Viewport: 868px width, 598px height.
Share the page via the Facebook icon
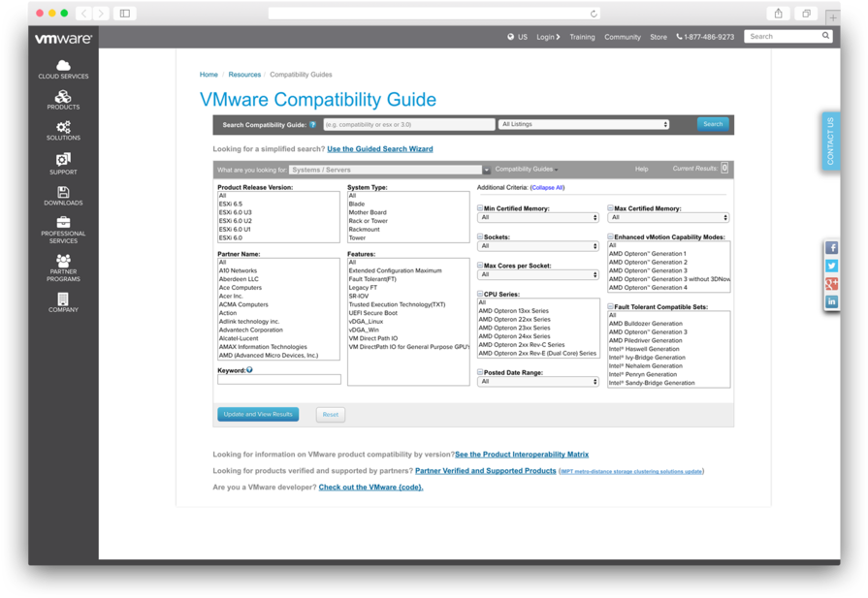tap(831, 247)
